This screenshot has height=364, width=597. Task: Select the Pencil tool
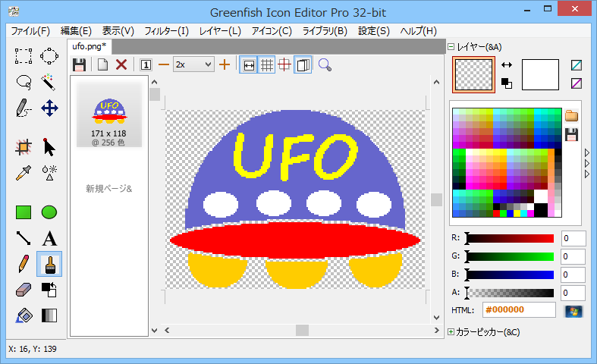24,264
